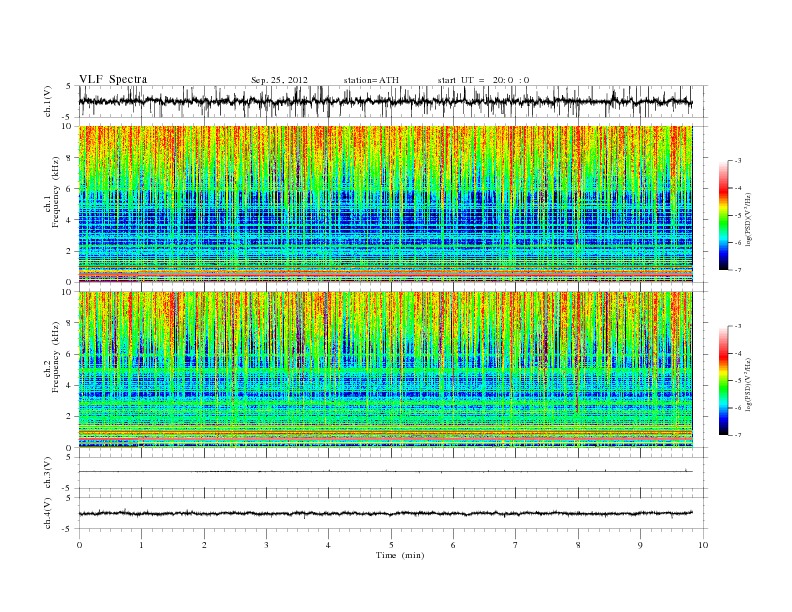Click the "Time (min)" axis label
The width and height of the screenshot is (792, 612).
(x=400, y=555)
